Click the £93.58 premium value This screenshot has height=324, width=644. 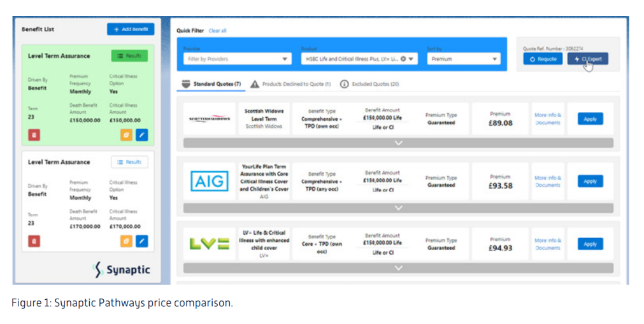[500, 186]
